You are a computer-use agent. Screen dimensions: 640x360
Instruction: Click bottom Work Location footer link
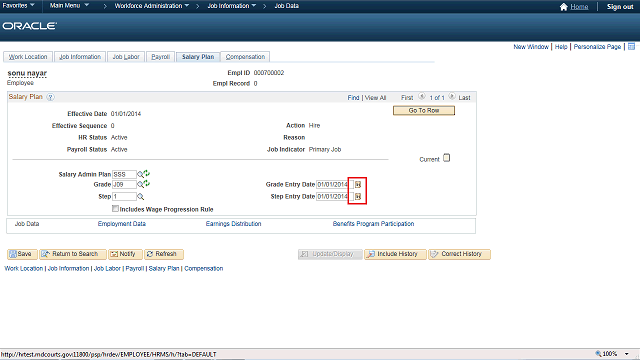(24, 269)
